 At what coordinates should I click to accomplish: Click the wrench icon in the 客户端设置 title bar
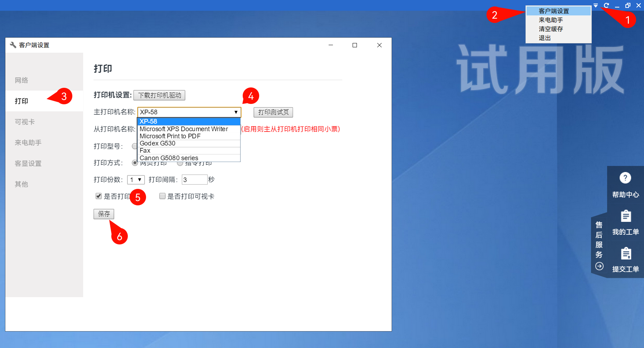coord(13,45)
